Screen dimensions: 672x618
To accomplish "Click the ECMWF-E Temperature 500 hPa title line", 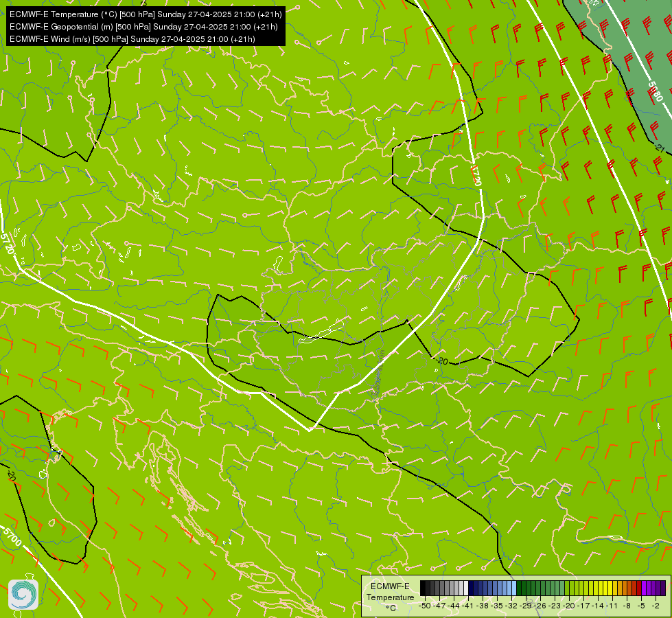I will tap(146, 14).
